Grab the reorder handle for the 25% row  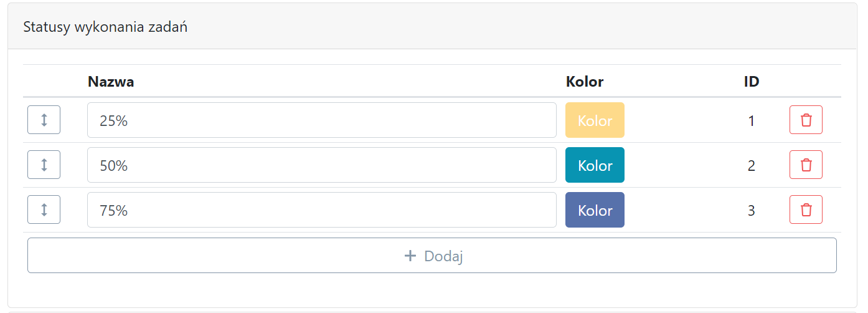click(44, 120)
